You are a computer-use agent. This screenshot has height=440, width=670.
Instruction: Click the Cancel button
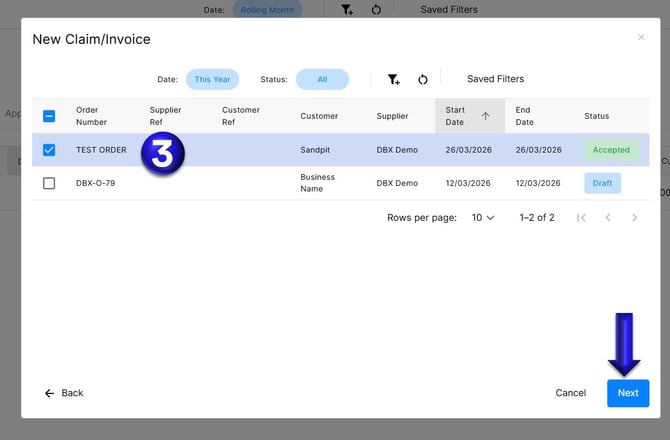tap(570, 393)
